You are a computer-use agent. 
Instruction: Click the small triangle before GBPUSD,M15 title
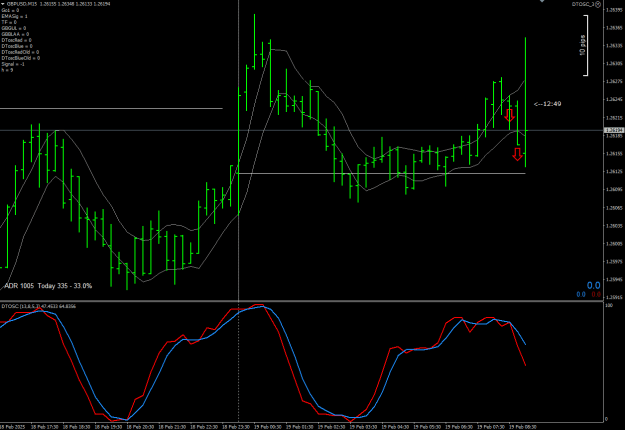point(3,4)
